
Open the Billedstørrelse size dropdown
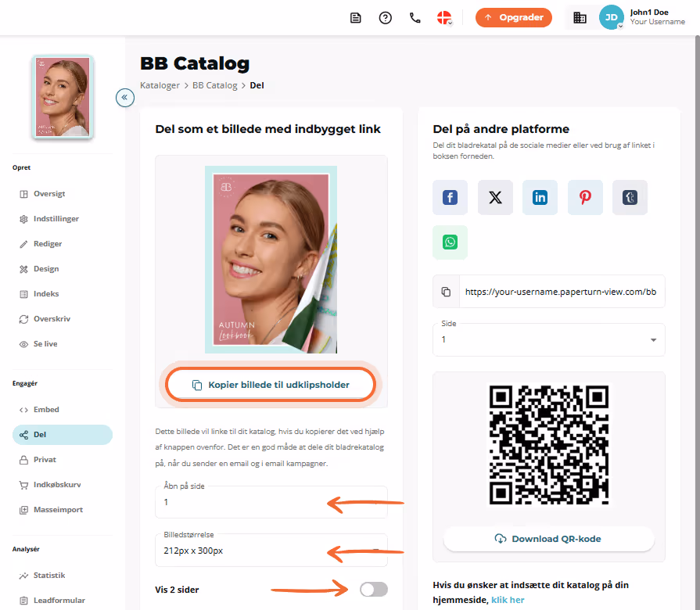coord(271,551)
